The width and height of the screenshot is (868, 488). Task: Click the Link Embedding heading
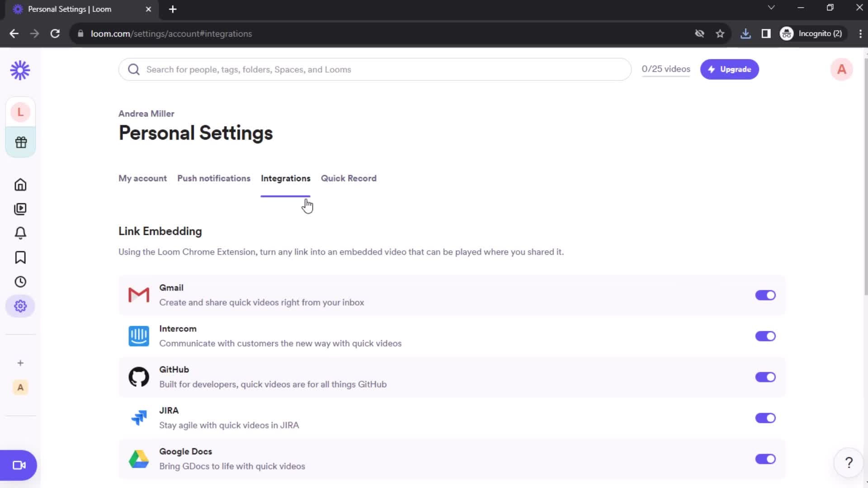160,231
